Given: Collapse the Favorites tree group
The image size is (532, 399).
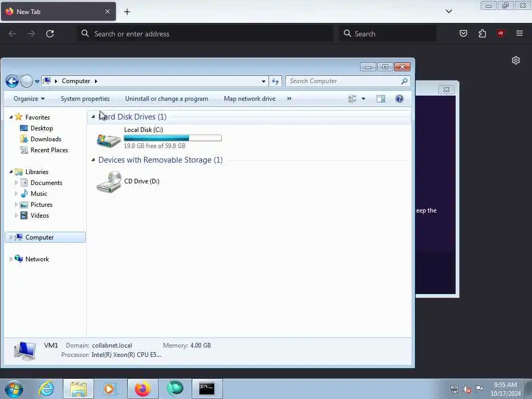Looking at the screenshot, I should click(x=11, y=117).
